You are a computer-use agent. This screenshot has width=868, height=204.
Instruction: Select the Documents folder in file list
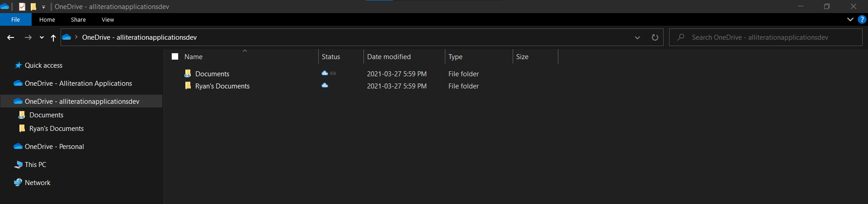coord(212,74)
